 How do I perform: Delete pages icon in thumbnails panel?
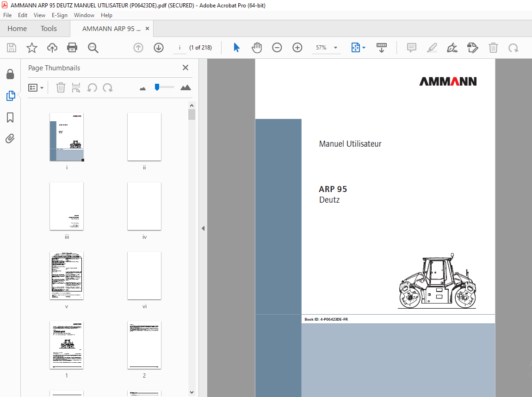point(61,87)
